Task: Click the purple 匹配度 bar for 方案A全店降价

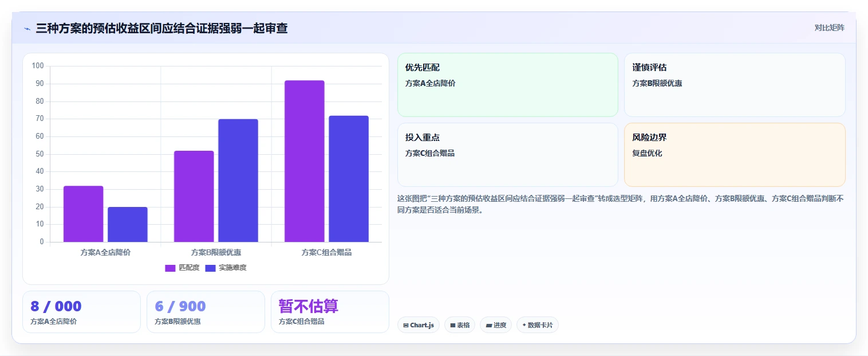Action: pyautogui.click(x=84, y=214)
